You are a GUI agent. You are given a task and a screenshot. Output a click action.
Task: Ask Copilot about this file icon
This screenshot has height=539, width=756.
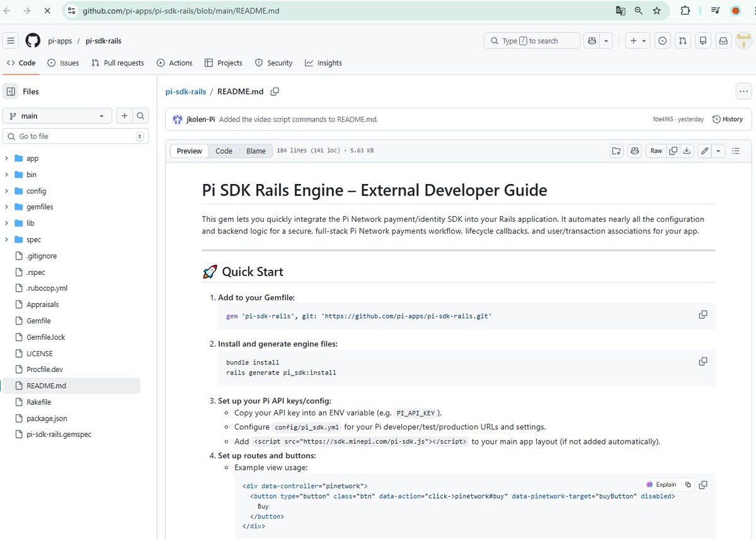634,151
